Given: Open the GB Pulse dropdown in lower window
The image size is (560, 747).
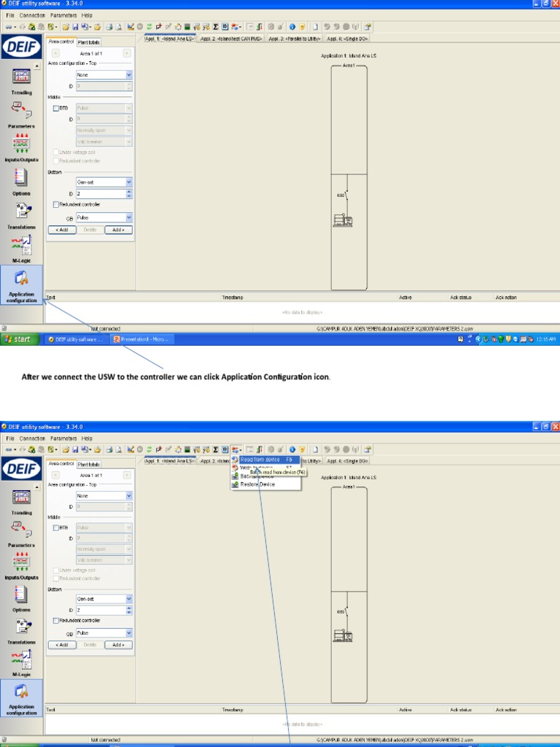Looking at the screenshot, I should 104,633.
